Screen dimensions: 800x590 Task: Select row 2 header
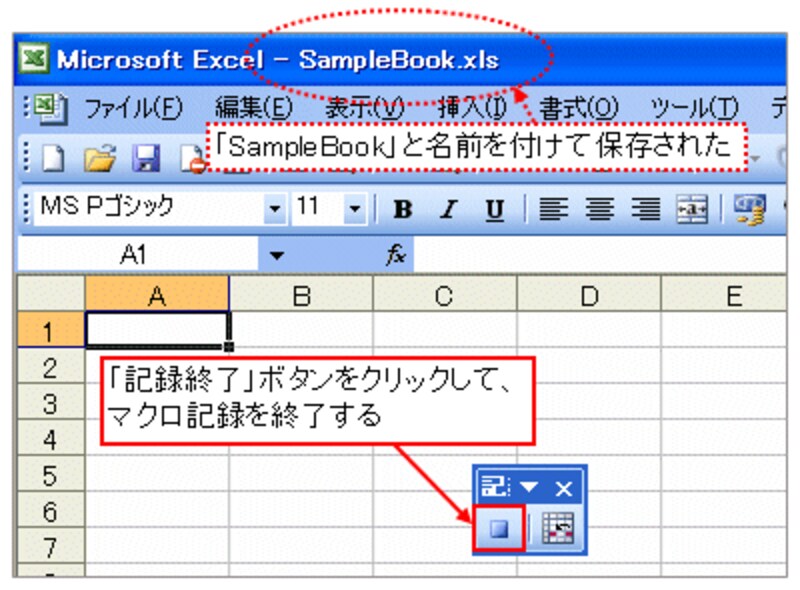tap(51, 366)
